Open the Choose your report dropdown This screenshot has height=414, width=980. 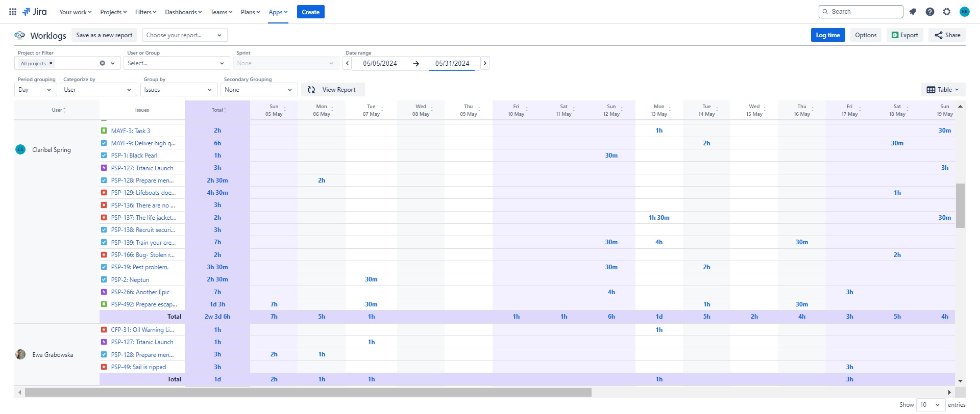click(185, 35)
